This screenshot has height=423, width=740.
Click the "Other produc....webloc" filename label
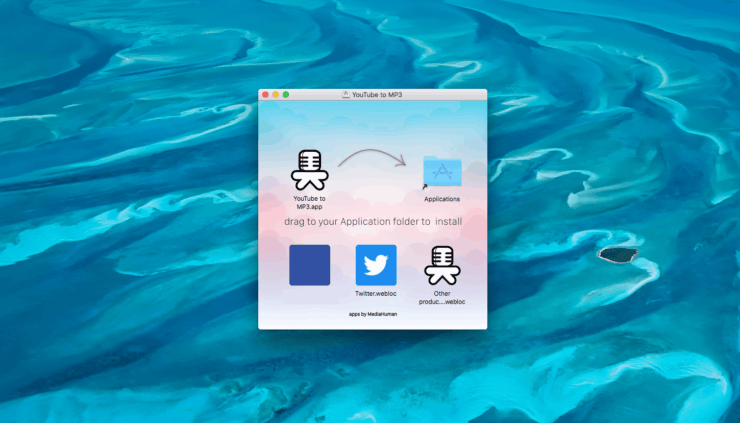(x=442, y=297)
